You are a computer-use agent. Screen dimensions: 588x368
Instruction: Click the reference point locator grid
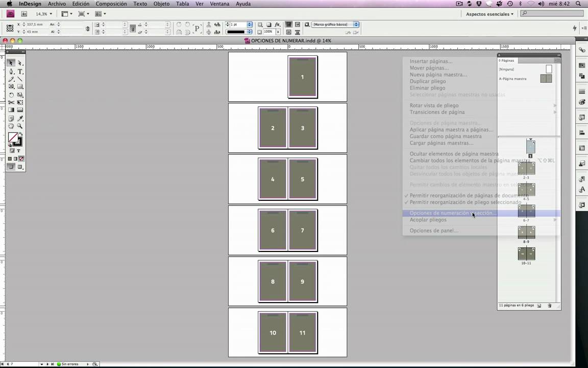pos(10,28)
